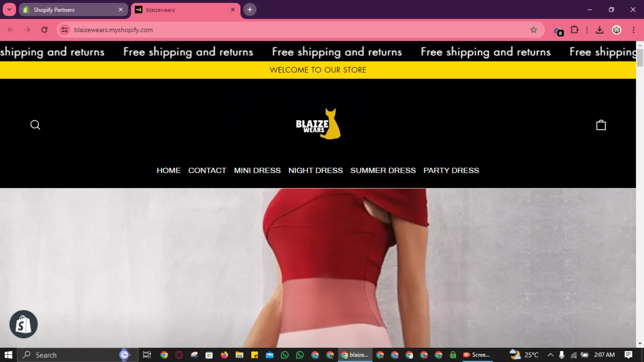This screenshot has height=362, width=644.
Task: Click the Blaize Wears logo
Action: (318, 124)
